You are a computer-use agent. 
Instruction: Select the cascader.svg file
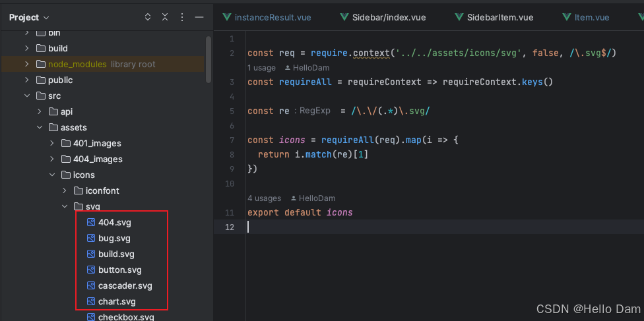[x=125, y=285]
